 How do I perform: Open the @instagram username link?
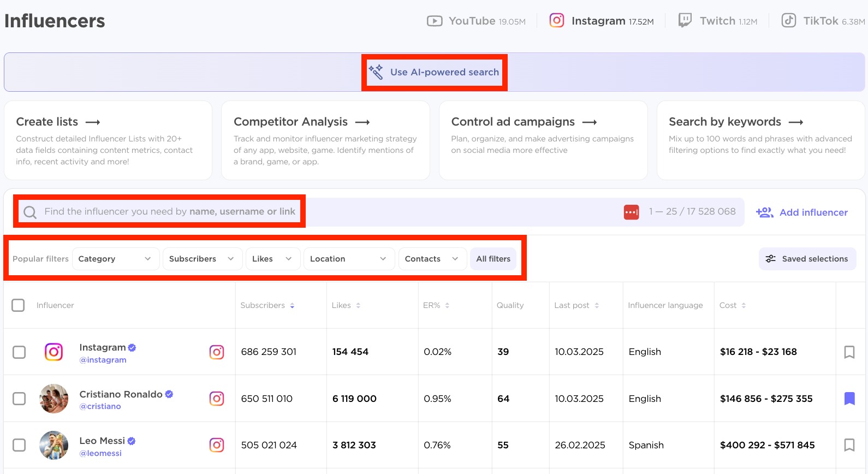point(103,360)
